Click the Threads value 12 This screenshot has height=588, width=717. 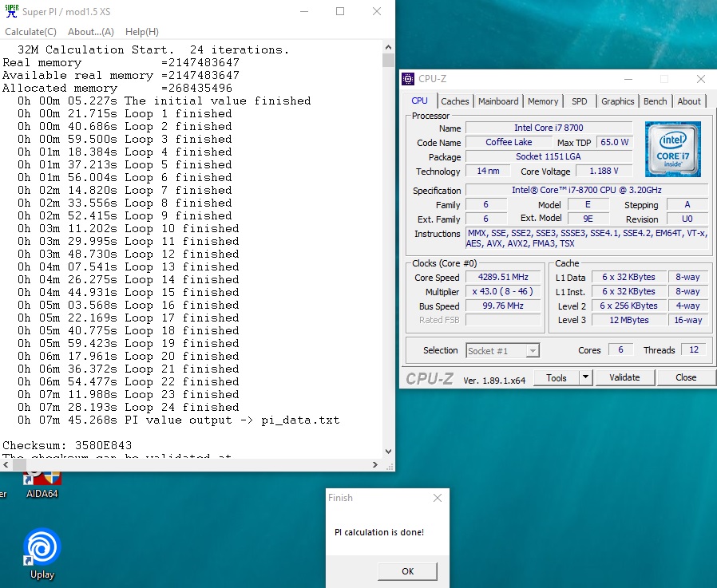point(694,349)
